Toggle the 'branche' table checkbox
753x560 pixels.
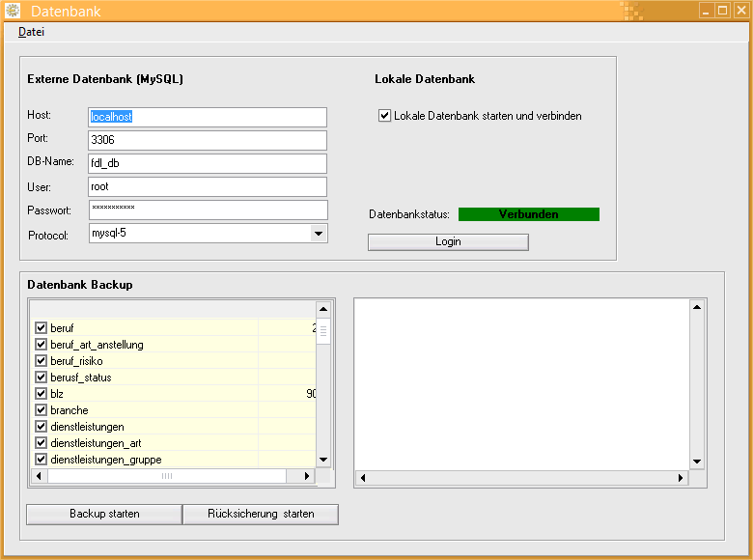point(42,410)
